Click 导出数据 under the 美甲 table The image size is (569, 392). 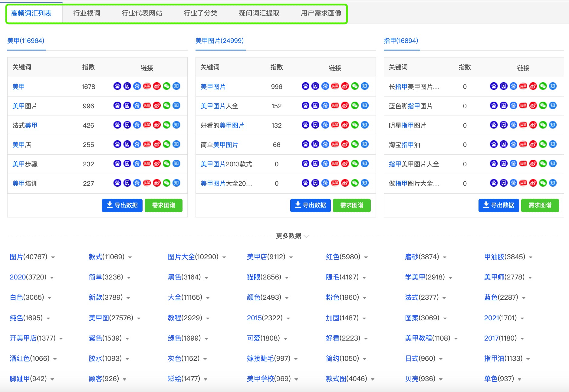122,205
